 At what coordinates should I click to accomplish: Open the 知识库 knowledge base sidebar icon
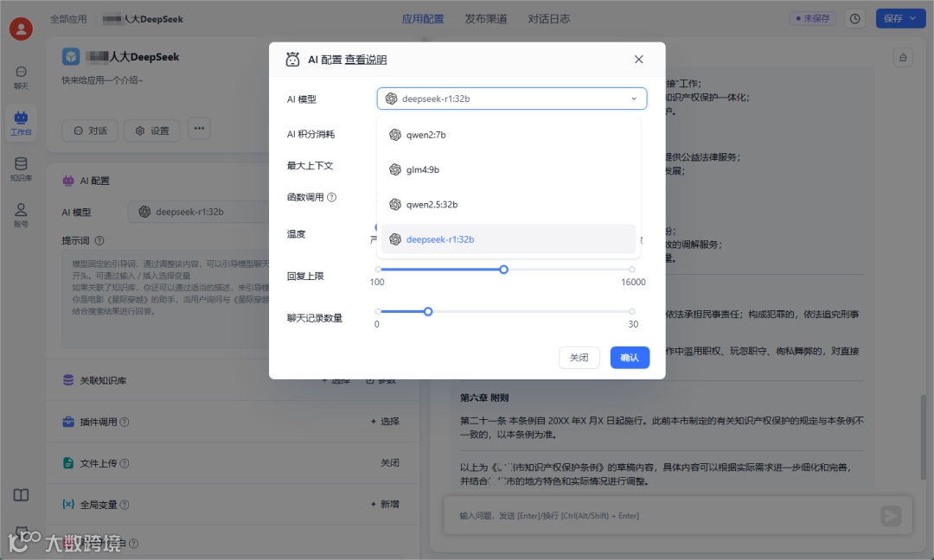[x=21, y=169]
